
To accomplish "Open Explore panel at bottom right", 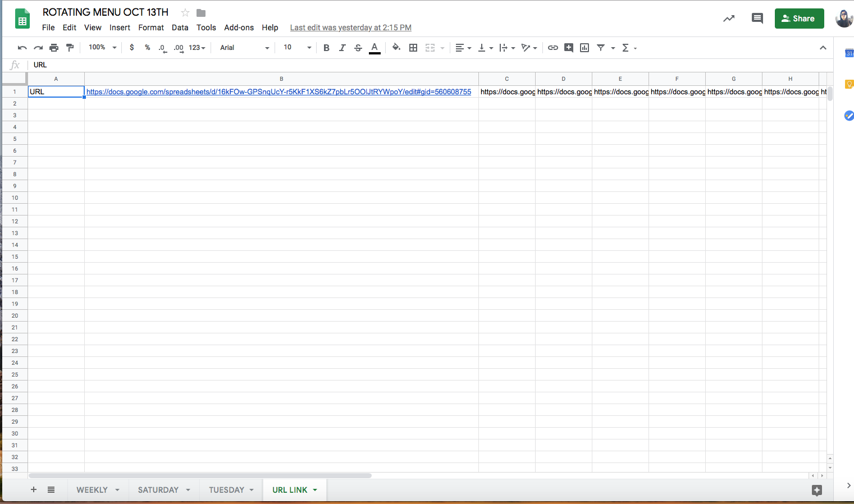I will click(817, 490).
